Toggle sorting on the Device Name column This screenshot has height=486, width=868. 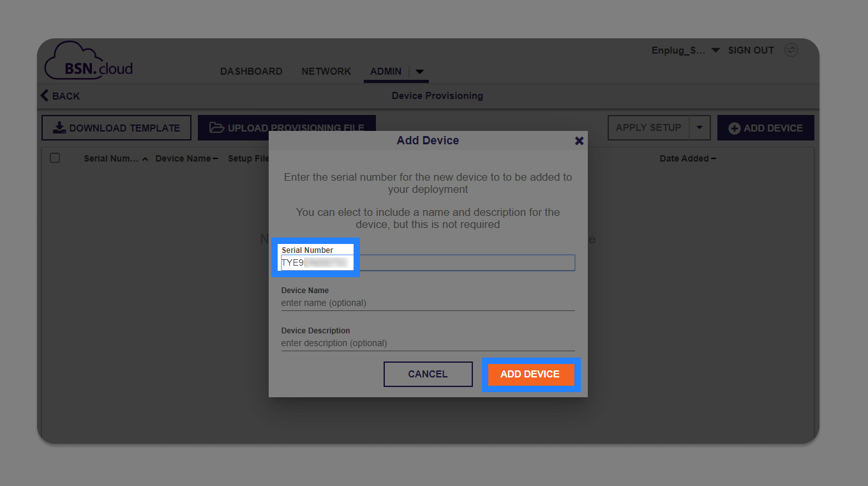tap(215, 158)
